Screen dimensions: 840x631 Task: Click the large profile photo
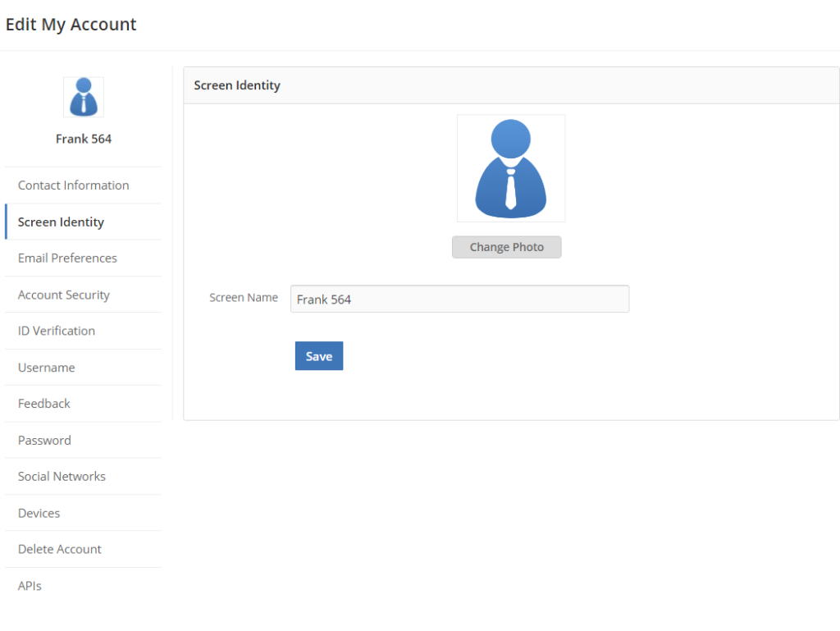click(x=510, y=168)
